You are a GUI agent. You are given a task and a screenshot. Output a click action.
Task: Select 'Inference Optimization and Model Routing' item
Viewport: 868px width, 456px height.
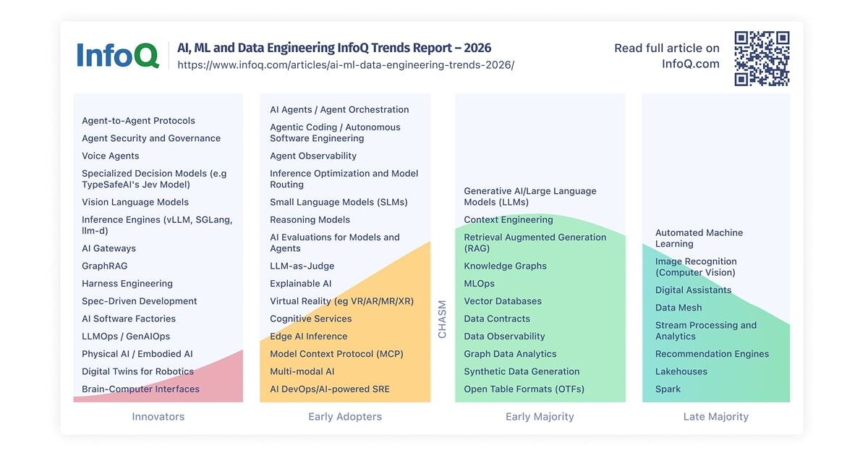point(344,179)
